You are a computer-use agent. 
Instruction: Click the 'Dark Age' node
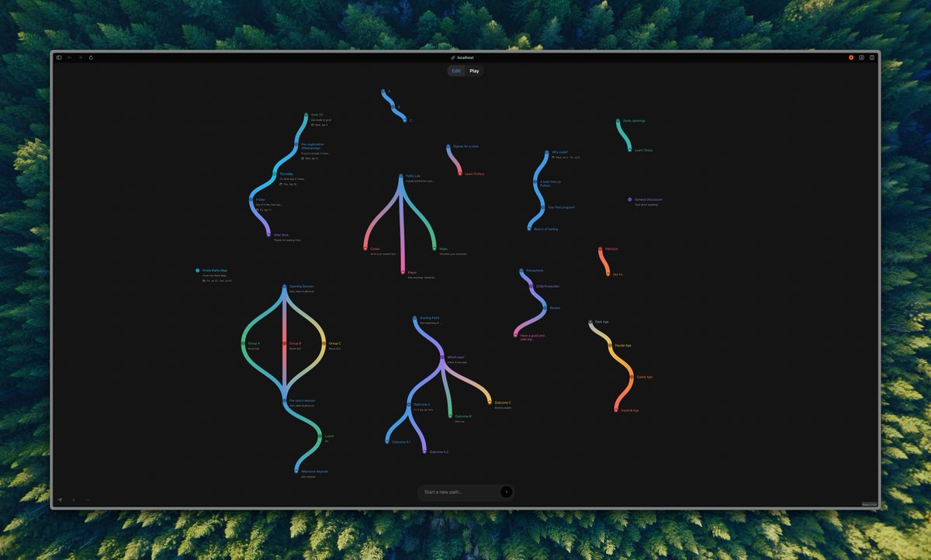tap(590, 322)
